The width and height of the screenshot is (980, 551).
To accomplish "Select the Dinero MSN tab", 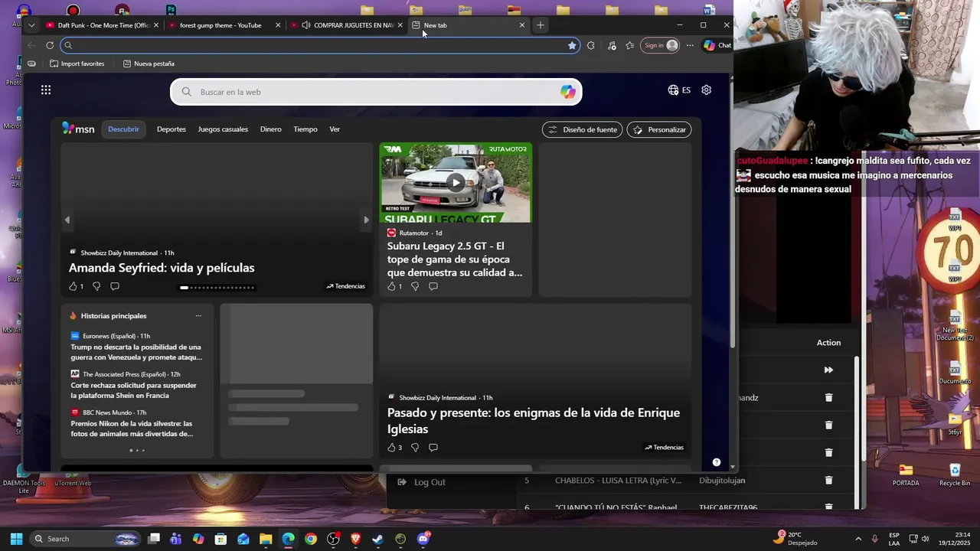I will coord(270,129).
